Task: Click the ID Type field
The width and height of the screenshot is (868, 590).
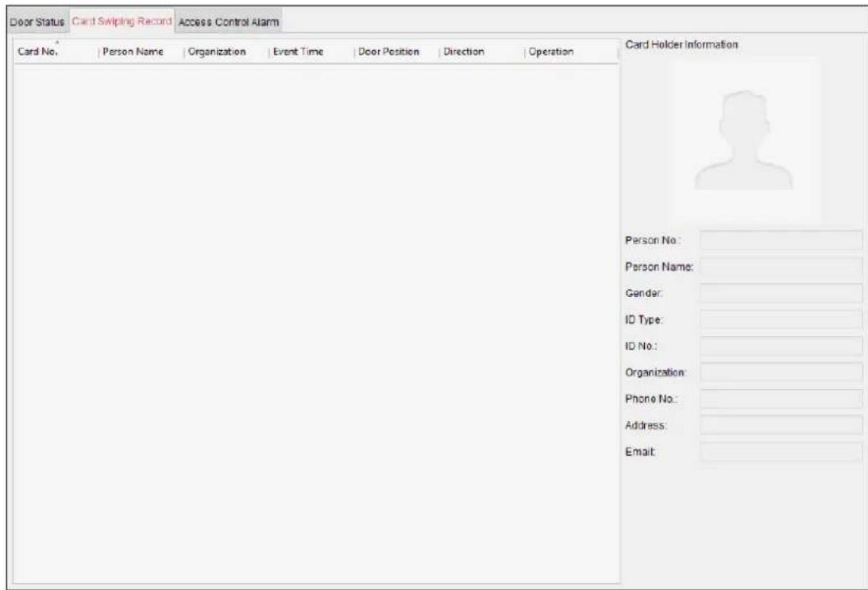Action: pyautogui.click(x=781, y=320)
